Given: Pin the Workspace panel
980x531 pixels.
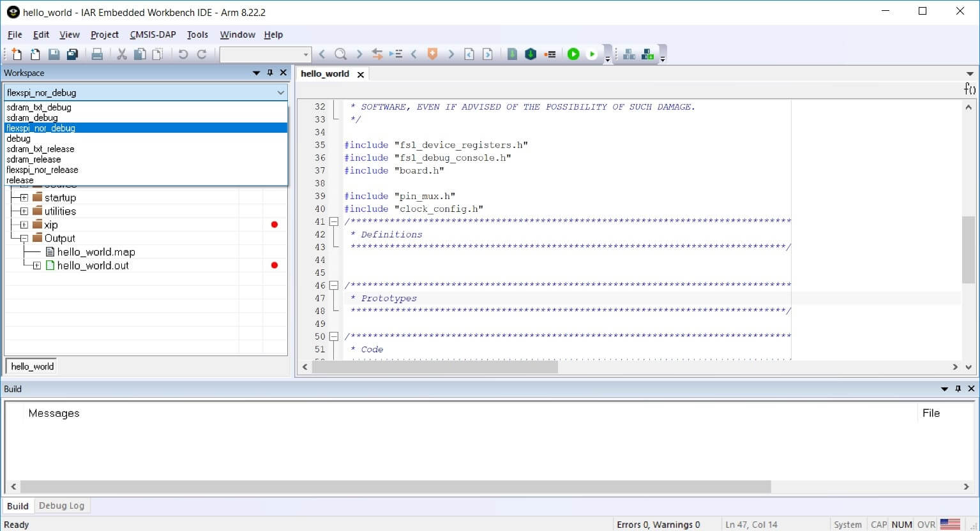Looking at the screenshot, I should click(270, 73).
